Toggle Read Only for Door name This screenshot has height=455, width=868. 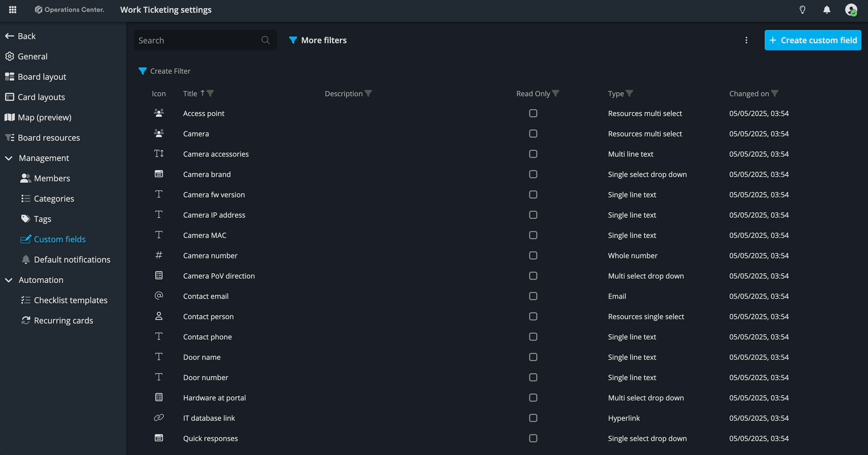point(533,357)
